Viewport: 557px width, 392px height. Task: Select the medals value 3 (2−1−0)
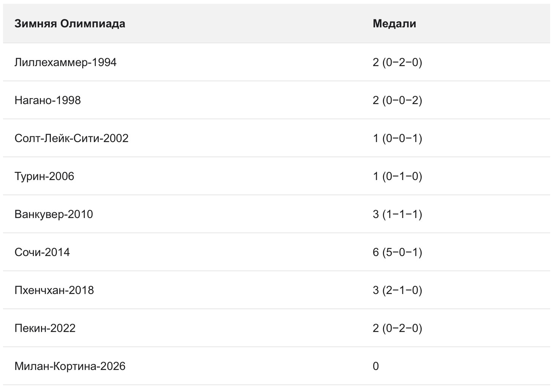397,290
